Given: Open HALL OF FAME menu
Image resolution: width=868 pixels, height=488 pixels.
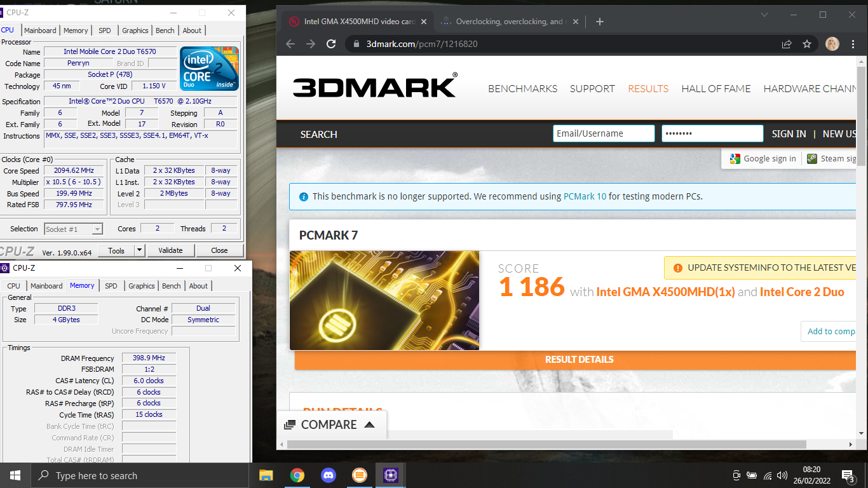Looking at the screenshot, I should 716,89.
